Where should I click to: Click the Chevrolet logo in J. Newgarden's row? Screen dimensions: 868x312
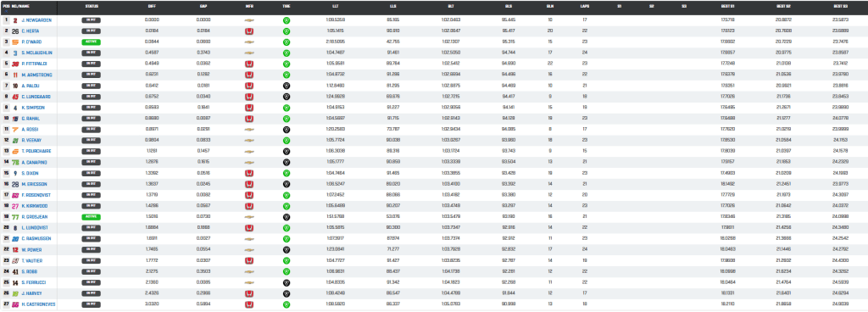click(x=250, y=19)
